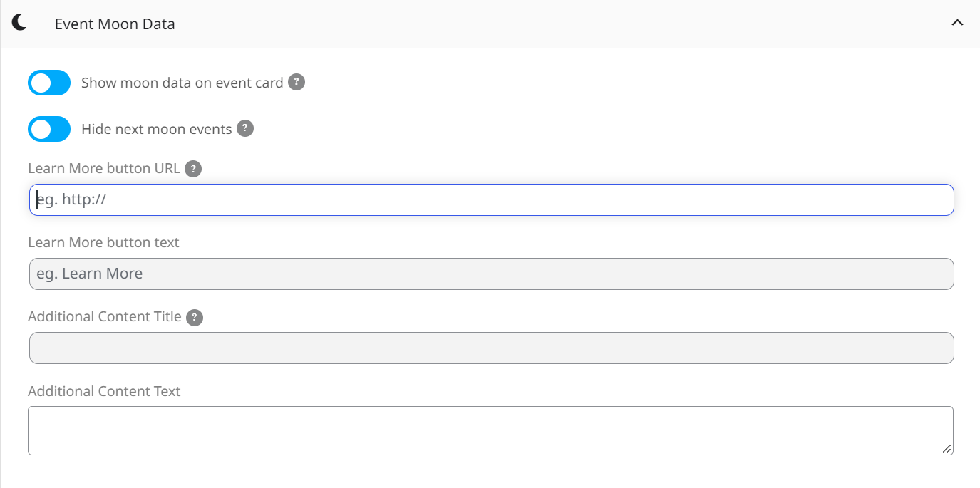980x488 pixels.
Task: Toggle the Hide next moon events switch
Action: tap(49, 129)
